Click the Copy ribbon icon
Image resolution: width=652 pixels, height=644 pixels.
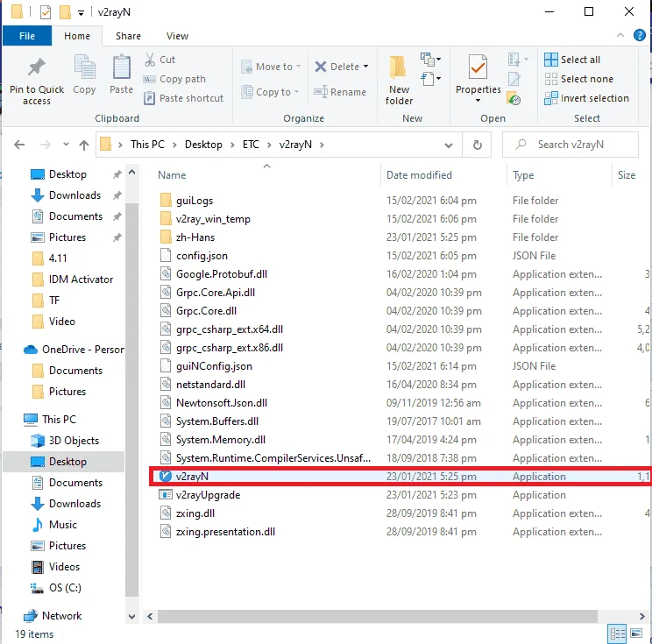[x=84, y=67]
